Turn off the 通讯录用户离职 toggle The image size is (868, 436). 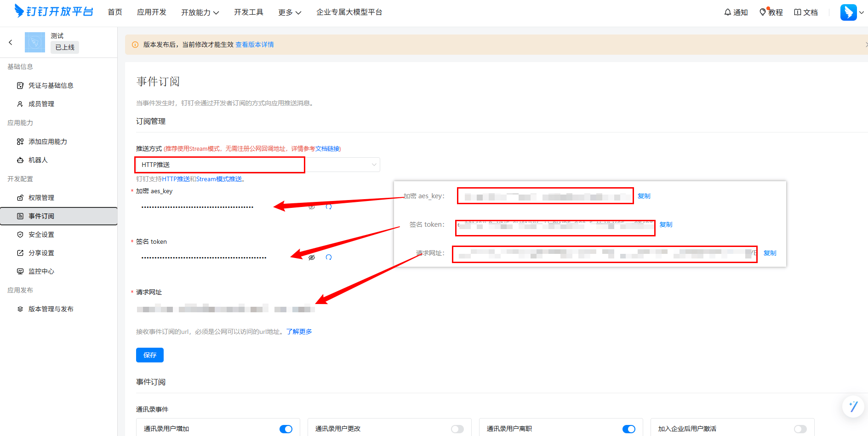628,429
